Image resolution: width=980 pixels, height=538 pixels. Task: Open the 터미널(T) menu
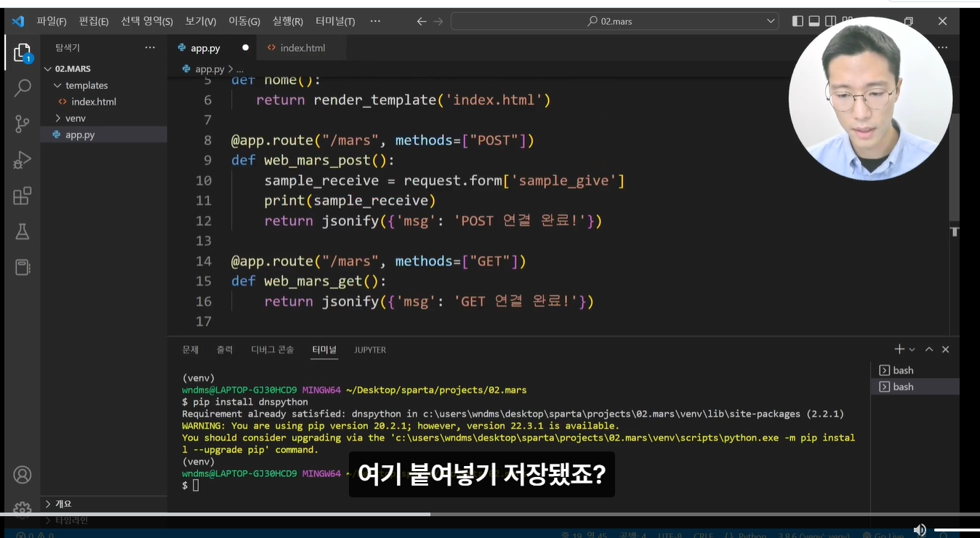pyautogui.click(x=335, y=21)
